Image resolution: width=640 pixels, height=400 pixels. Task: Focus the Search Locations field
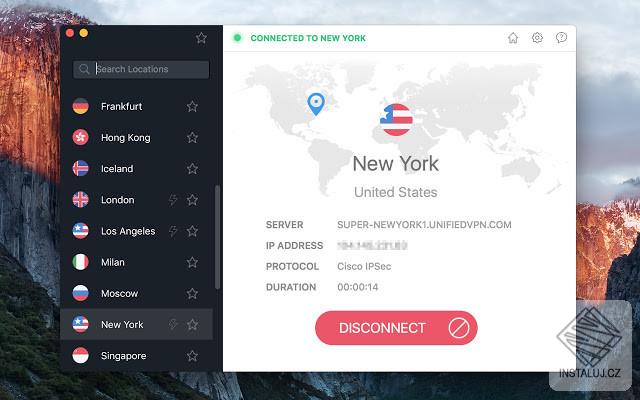click(x=141, y=69)
